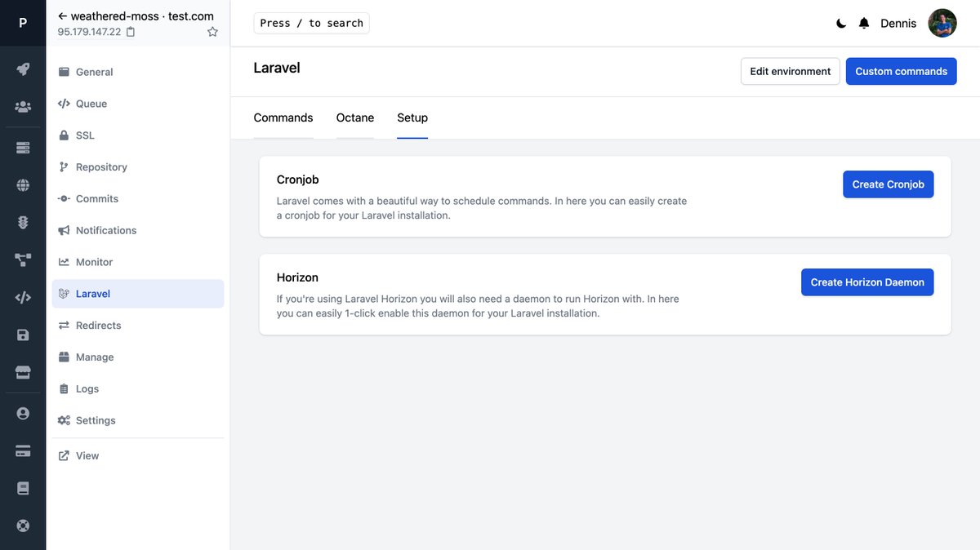Open the network diagram icon in dark sidebar
This screenshot has height=550, width=980.
pos(23,260)
